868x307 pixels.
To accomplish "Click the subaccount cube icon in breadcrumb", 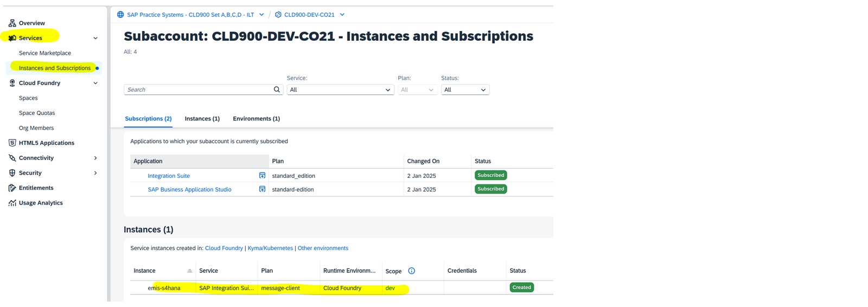I will (278, 15).
